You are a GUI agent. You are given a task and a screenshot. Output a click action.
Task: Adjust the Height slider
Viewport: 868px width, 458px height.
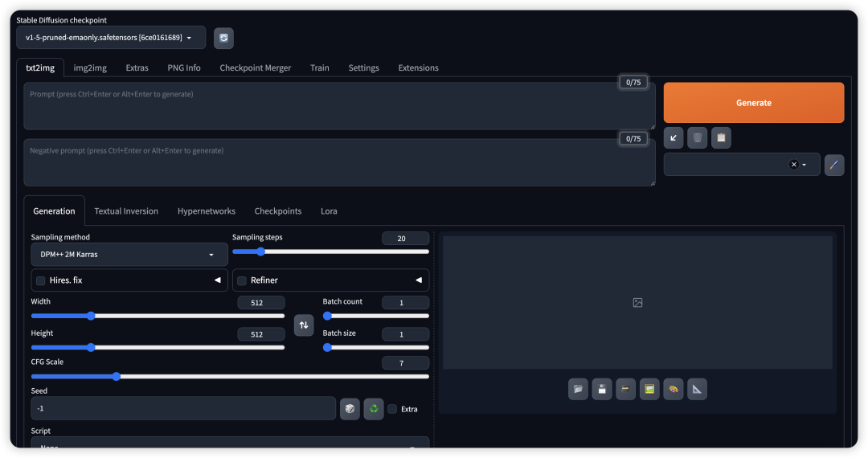coord(158,347)
